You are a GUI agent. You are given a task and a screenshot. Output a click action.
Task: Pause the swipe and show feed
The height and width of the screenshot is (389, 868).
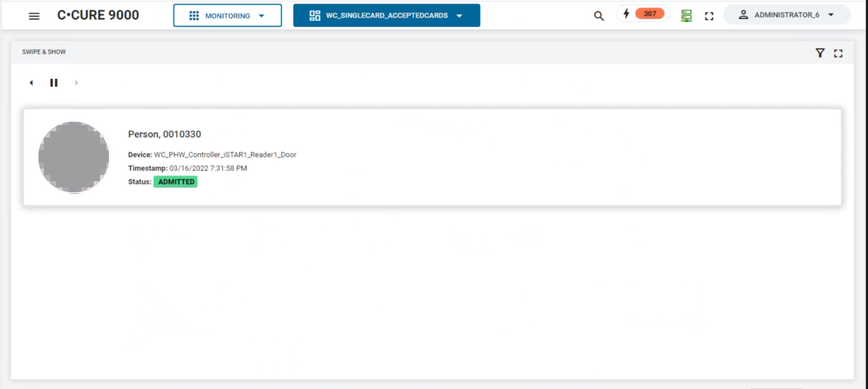pos(54,83)
